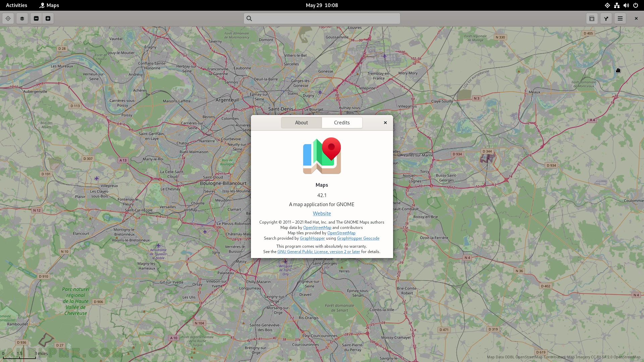This screenshot has width=644, height=362.
Task: Click the 'Versailles' map label
Action: click(168, 207)
